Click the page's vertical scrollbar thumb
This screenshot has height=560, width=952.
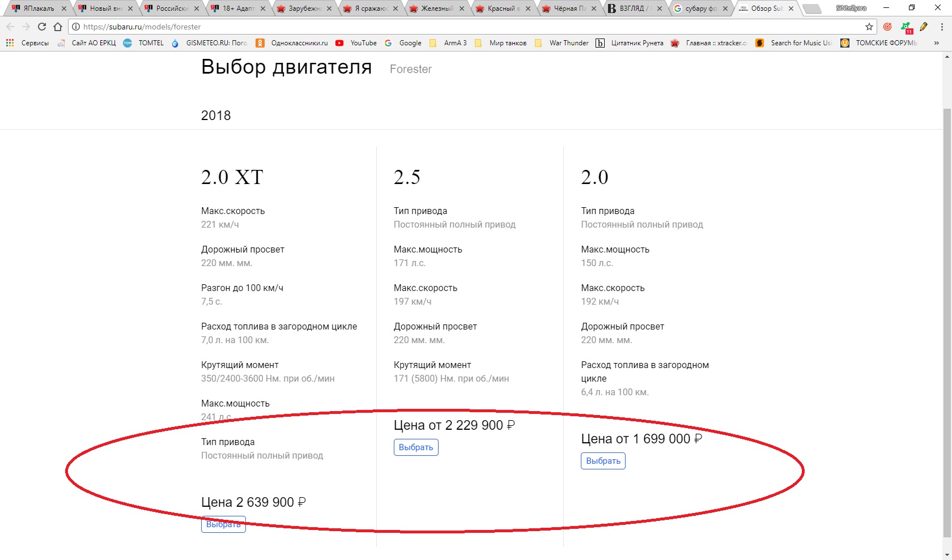coord(947,322)
